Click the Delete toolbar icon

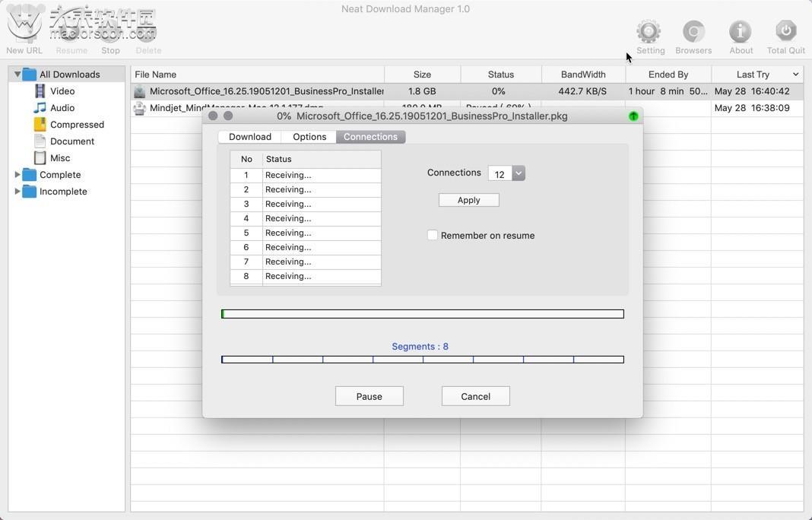(x=148, y=30)
